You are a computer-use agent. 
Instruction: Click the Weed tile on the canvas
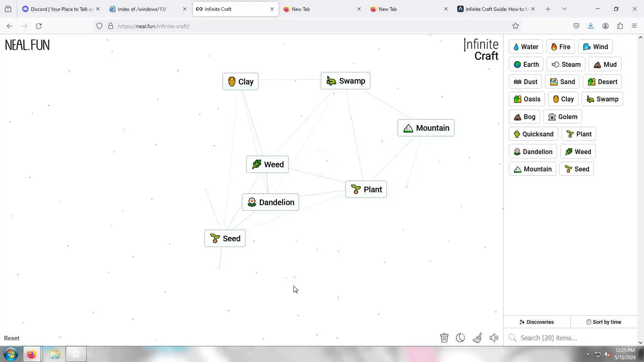point(267,165)
